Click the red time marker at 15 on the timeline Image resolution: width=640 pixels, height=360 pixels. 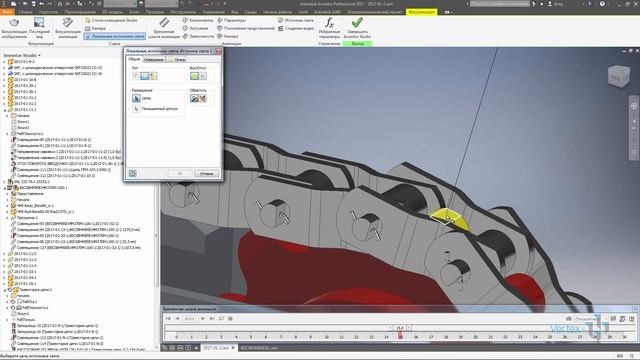400,336
